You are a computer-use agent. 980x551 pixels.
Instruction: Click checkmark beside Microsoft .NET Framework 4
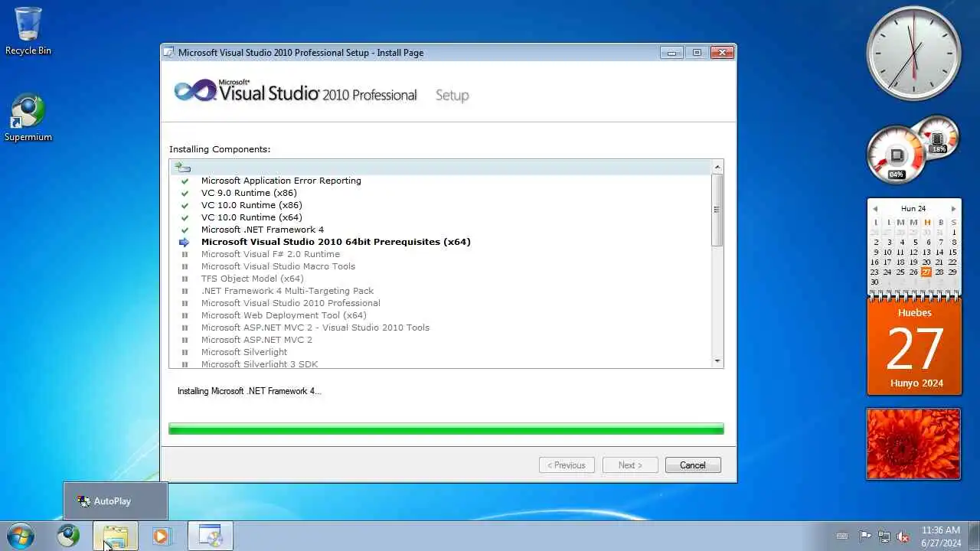(185, 230)
